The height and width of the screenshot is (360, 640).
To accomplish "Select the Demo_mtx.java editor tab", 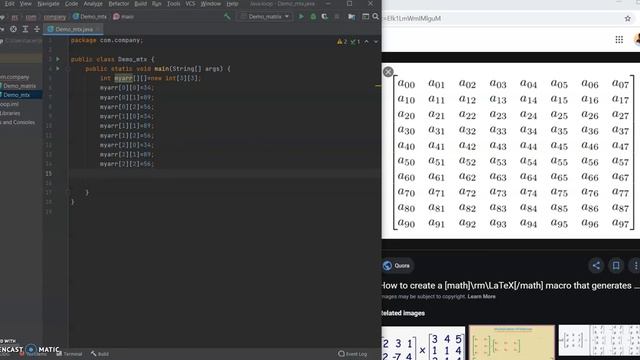I will (74, 29).
